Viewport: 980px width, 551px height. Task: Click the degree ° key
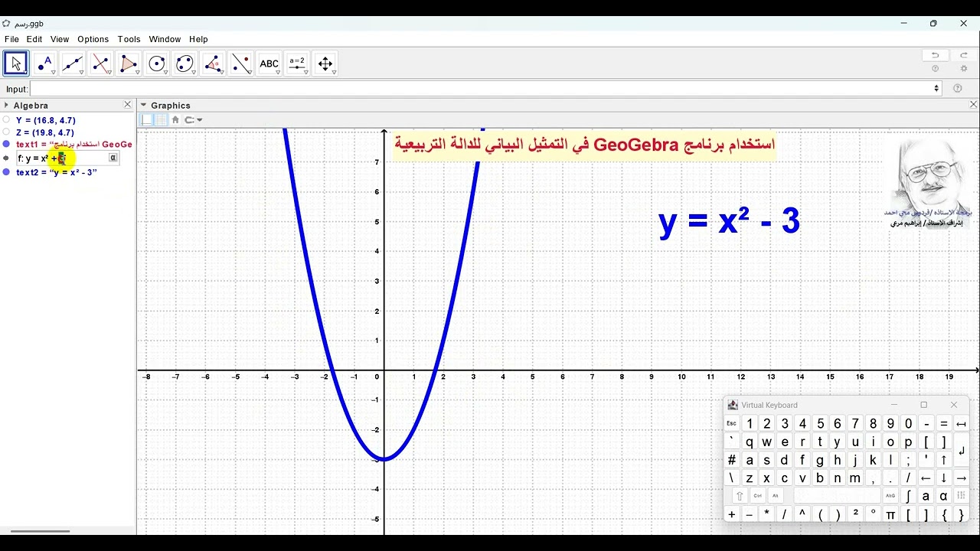pyautogui.click(x=873, y=515)
